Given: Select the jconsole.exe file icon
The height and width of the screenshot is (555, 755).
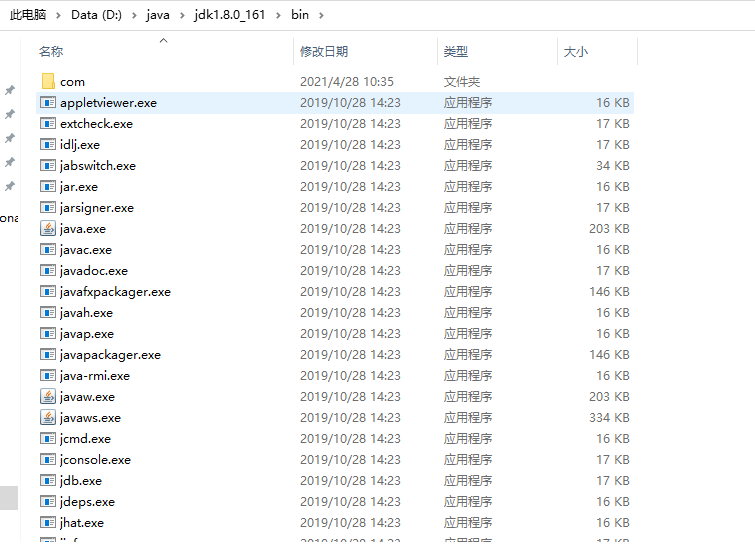Looking at the screenshot, I should tap(48, 459).
